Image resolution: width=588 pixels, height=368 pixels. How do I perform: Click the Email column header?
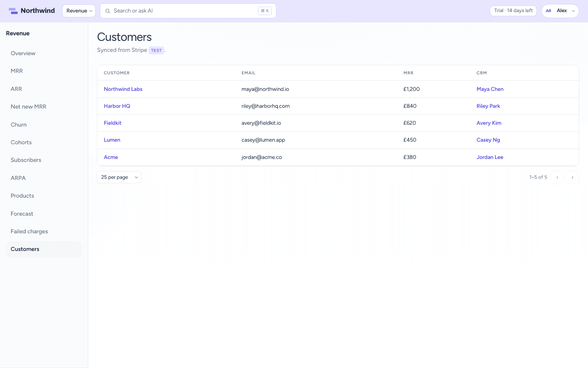pos(248,73)
